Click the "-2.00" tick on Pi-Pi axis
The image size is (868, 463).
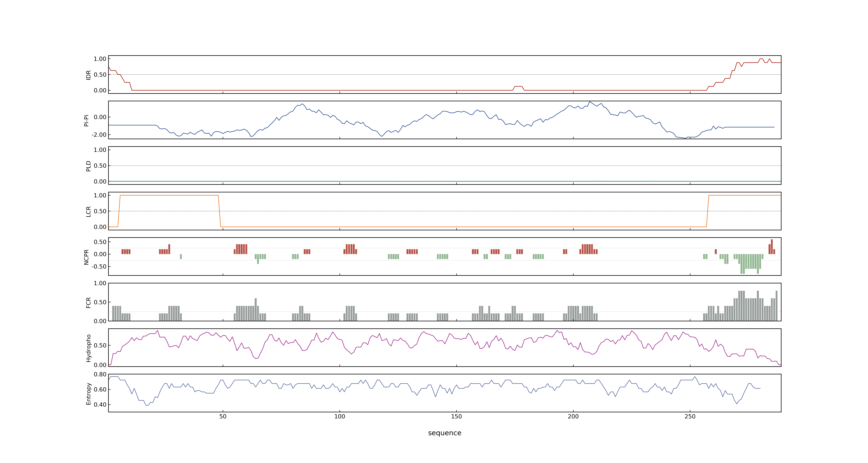(99, 135)
